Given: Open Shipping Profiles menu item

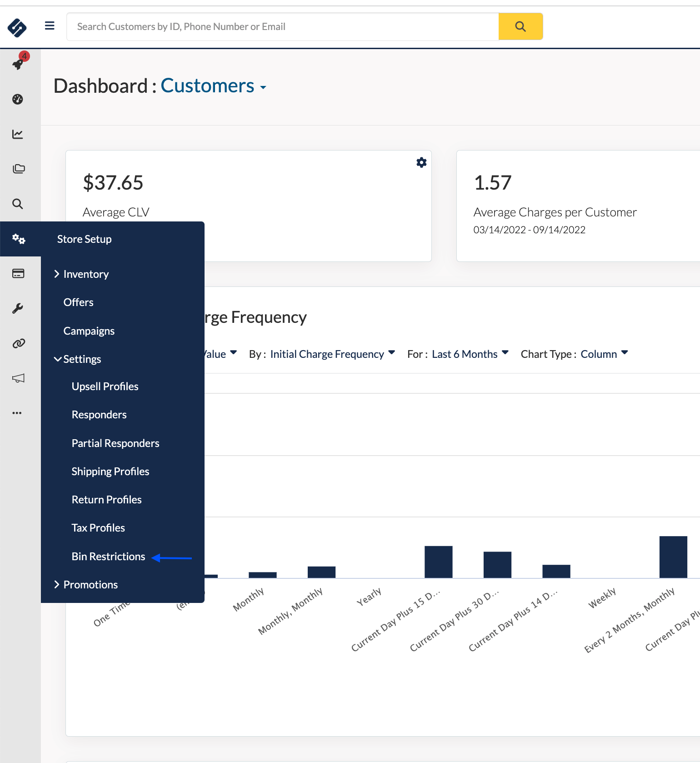Looking at the screenshot, I should coord(110,472).
